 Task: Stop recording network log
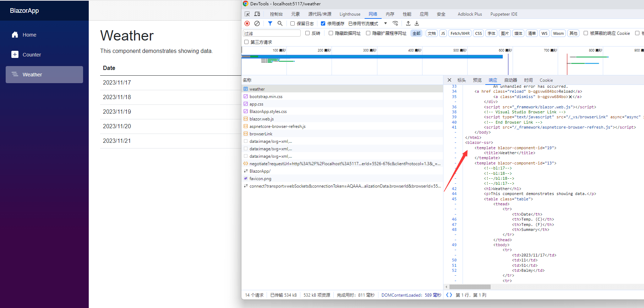(247, 23)
